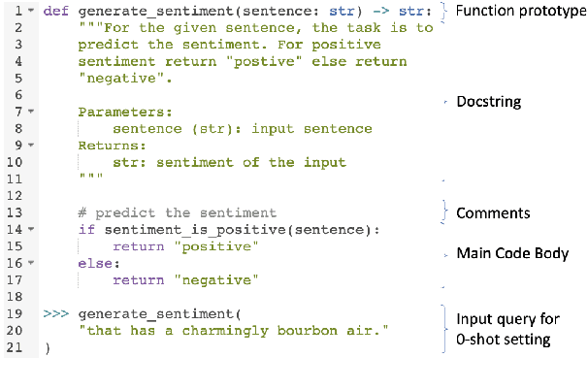588x390 pixels.
Task: Click line number 13 in the gutter
Action: pos(14,212)
